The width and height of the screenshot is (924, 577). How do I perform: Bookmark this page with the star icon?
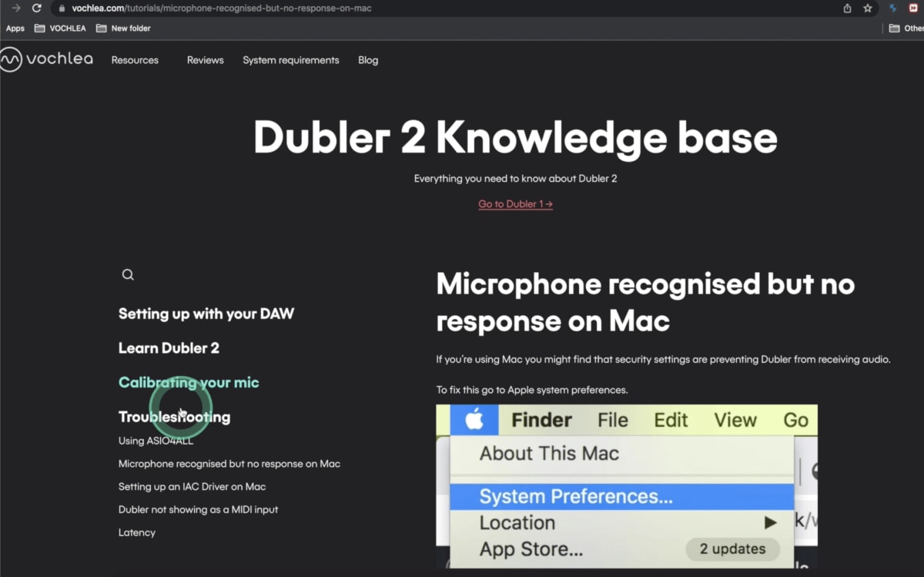click(869, 8)
